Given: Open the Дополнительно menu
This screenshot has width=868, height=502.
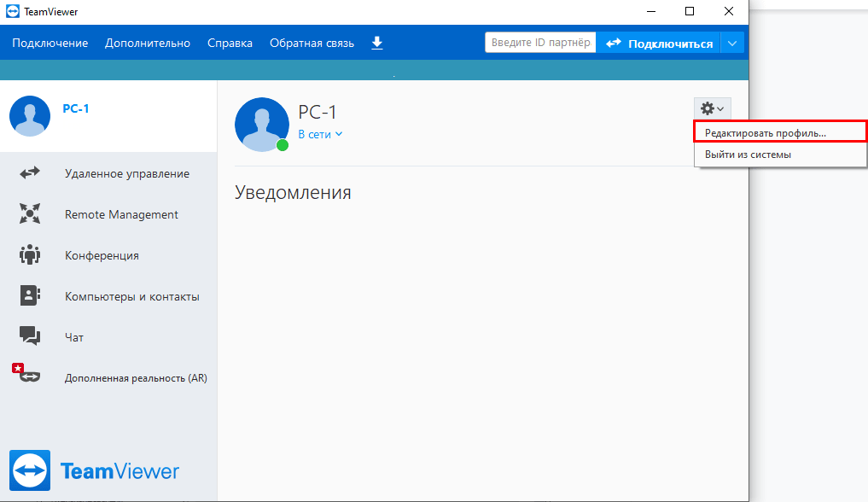Looking at the screenshot, I should [148, 44].
